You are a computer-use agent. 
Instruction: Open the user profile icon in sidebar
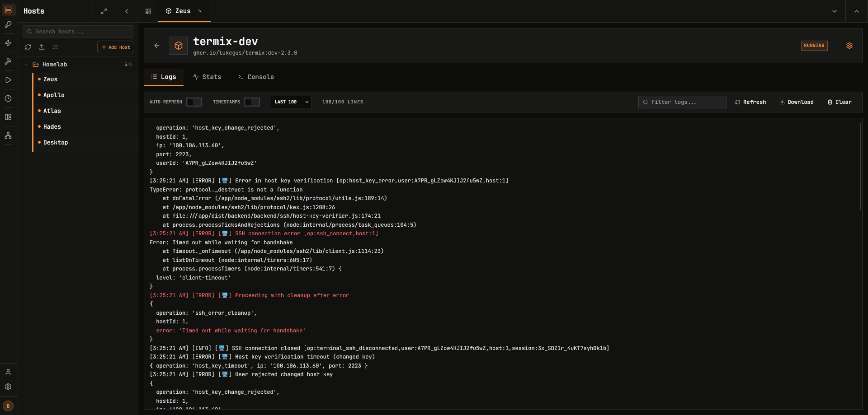coord(8,372)
